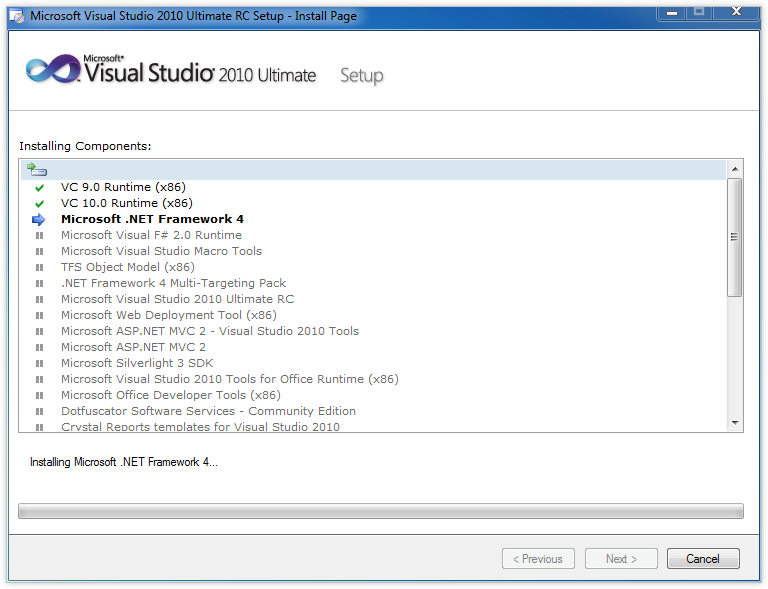The height and width of the screenshot is (589, 768).
Task: Click the installer icon in the title bar
Action: (17, 16)
